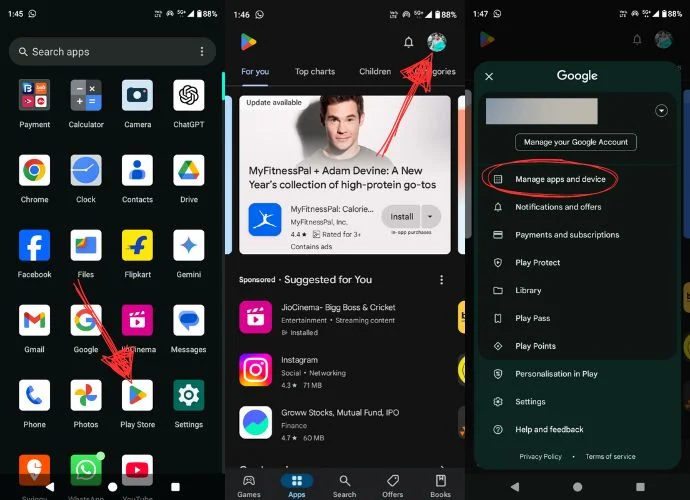Screen dimensions: 690x500
Task: Expand the Install button dropdown arrow
Action: click(x=431, y=216)
